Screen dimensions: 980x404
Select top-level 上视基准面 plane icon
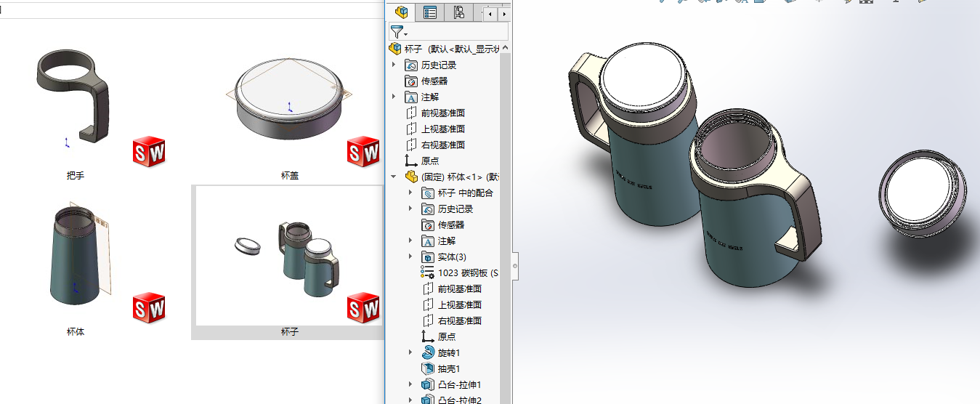click(x=411, y=129)
